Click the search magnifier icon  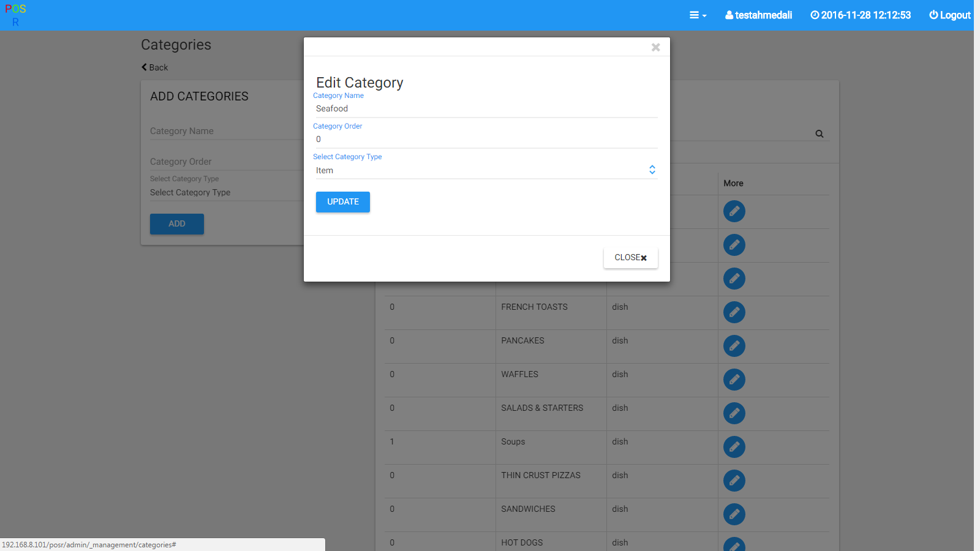(x=819, y=134)
